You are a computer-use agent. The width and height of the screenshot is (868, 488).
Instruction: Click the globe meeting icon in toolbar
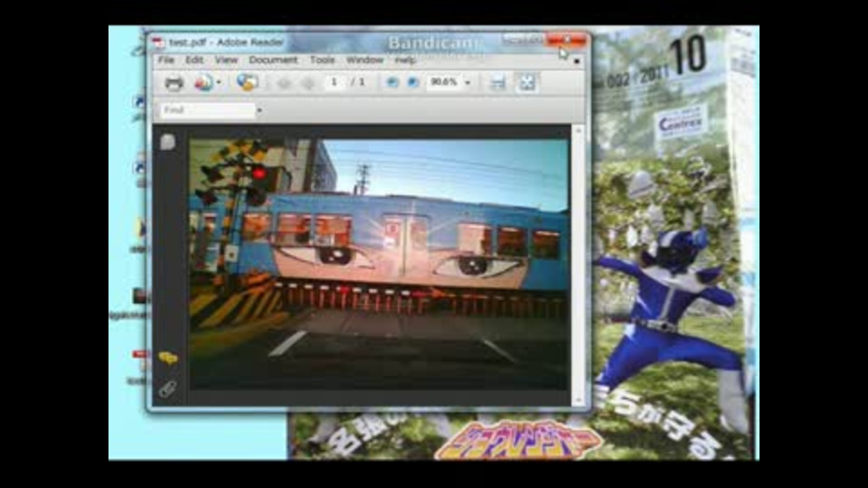pyautogui.click(x=247, y=82)
